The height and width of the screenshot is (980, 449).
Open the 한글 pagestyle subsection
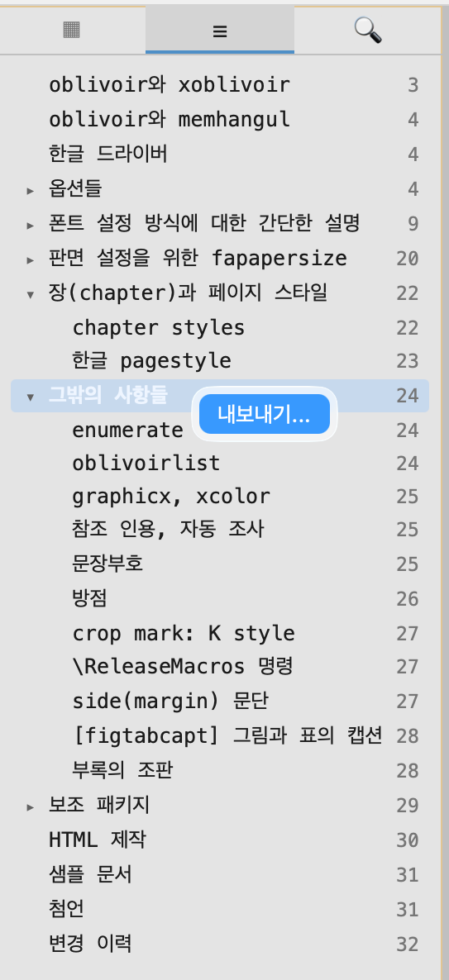click(152, 360)
